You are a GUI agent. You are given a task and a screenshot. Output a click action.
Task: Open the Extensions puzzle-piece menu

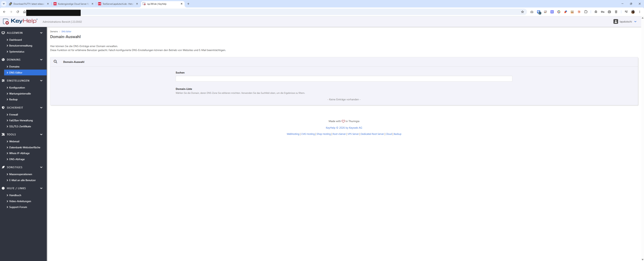586,12
